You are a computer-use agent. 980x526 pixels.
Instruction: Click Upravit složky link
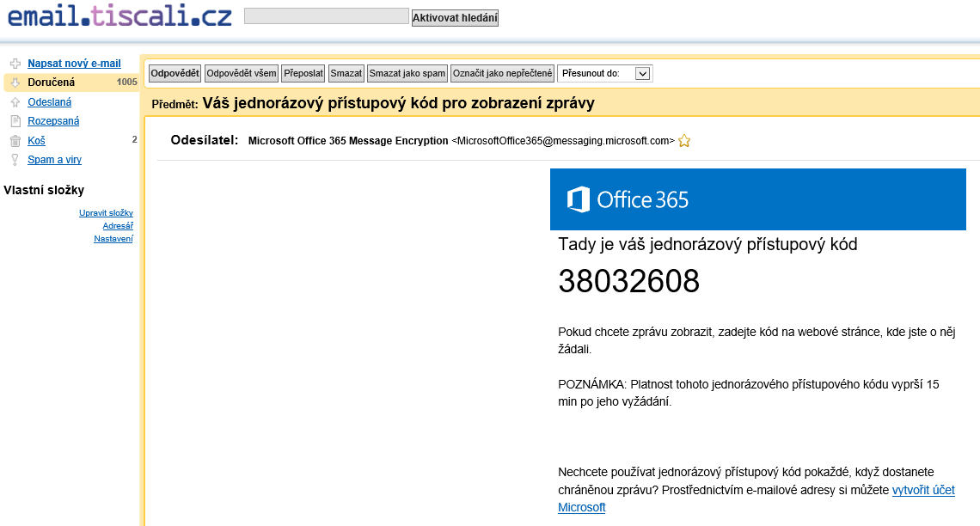click(x=107, y=213)
